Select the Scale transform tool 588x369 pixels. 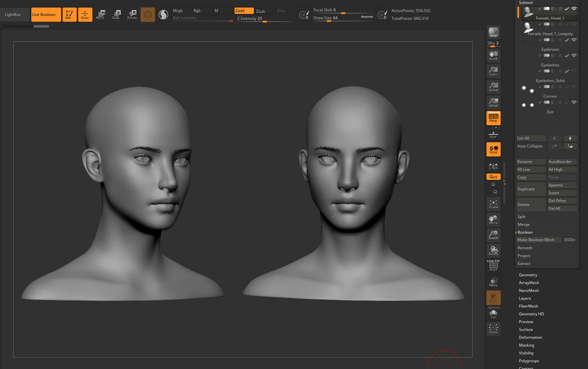pos(116,14)
